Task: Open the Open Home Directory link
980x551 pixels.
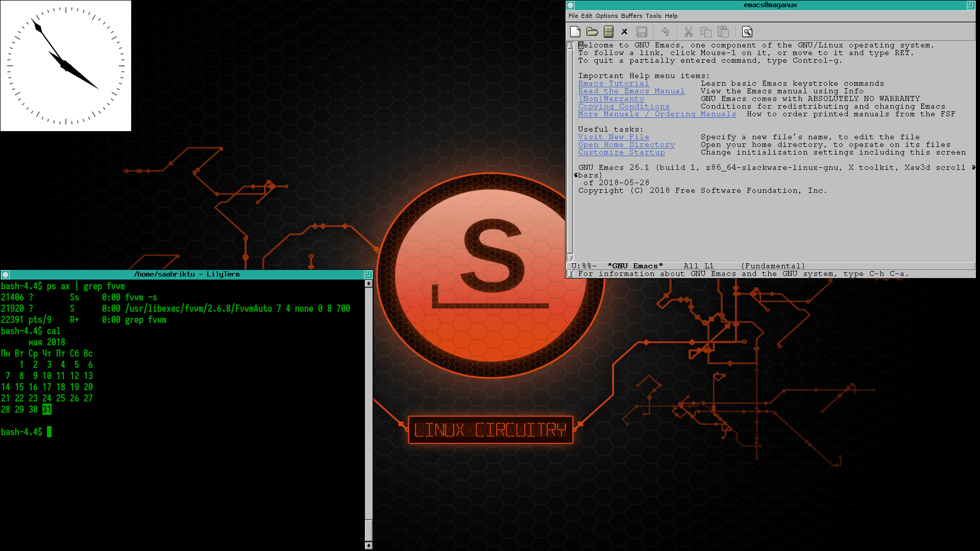Action: click(x=626, y=145)
